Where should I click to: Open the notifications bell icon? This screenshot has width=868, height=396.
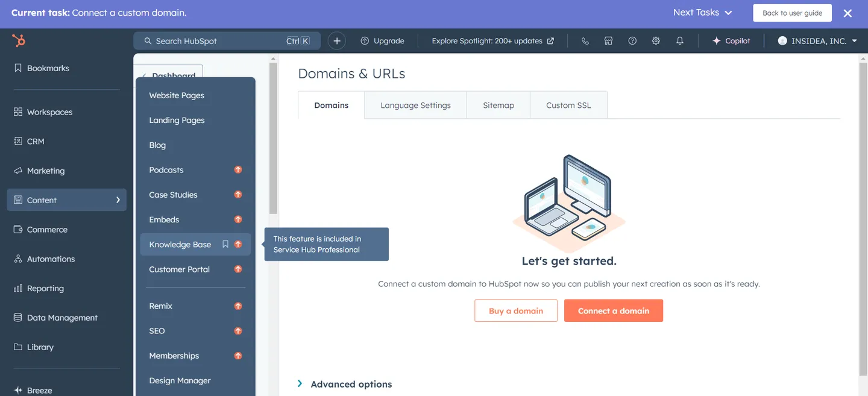point(680,41)
